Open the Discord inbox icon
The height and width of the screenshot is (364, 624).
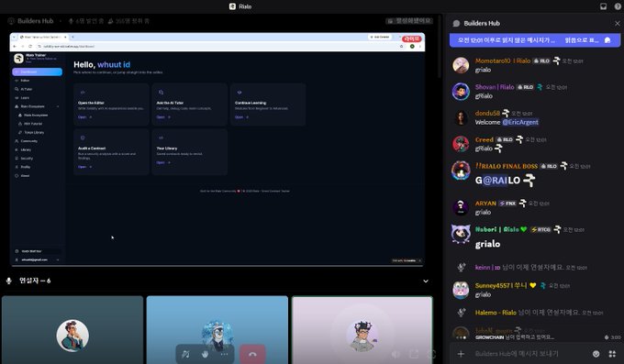pyautogui.click(x=603, y=6)
